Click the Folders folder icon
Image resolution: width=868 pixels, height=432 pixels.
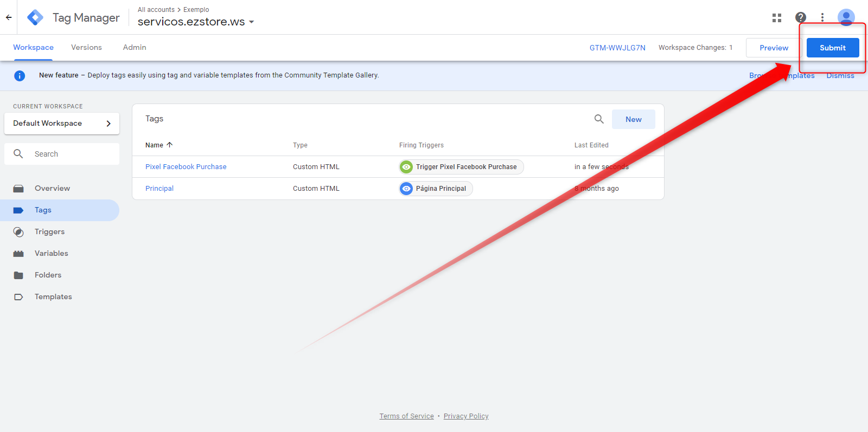point(18,275)
